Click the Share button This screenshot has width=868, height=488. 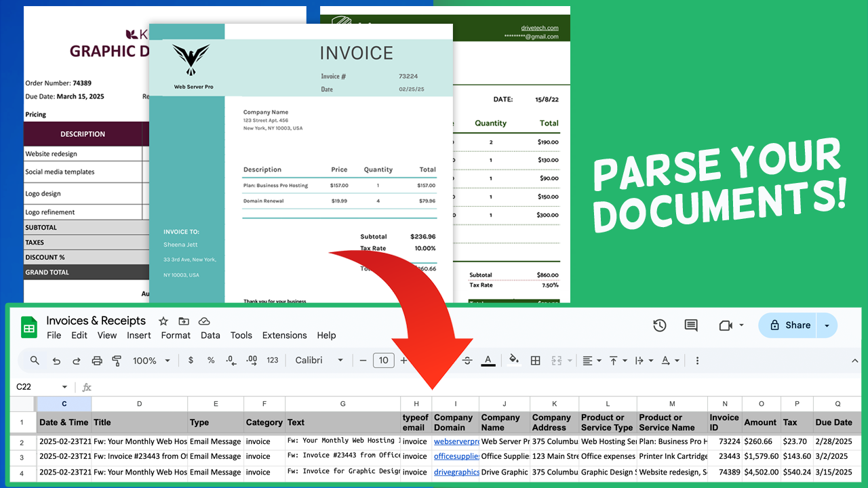pos(789,325)
